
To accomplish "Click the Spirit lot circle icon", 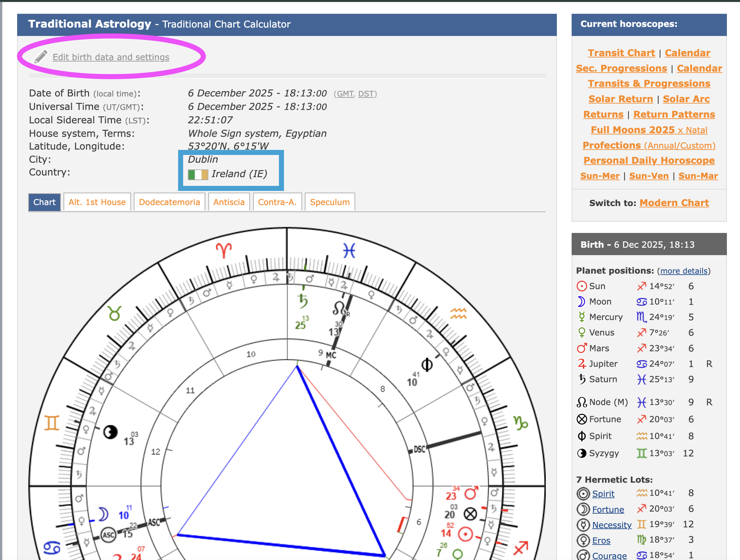I will [583, 494].
